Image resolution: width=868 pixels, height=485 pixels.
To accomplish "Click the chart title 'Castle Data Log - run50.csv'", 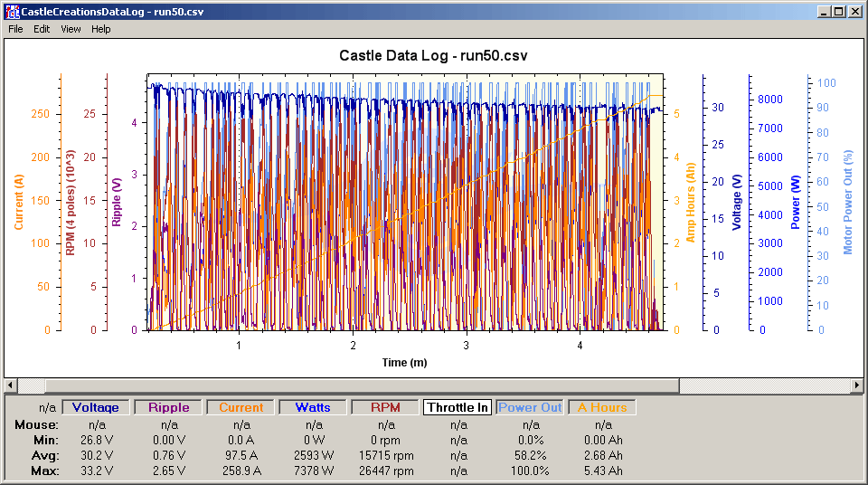I will click(433, 55).
